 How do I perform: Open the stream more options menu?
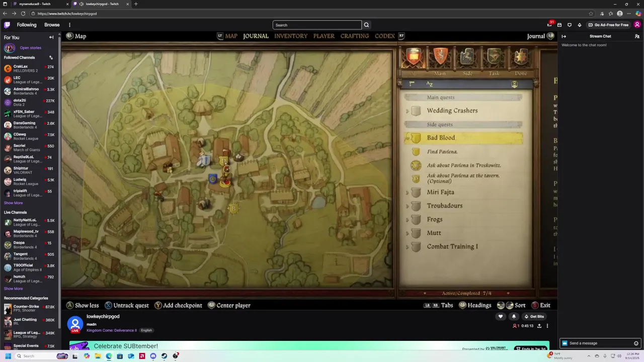tap(547, 326)
